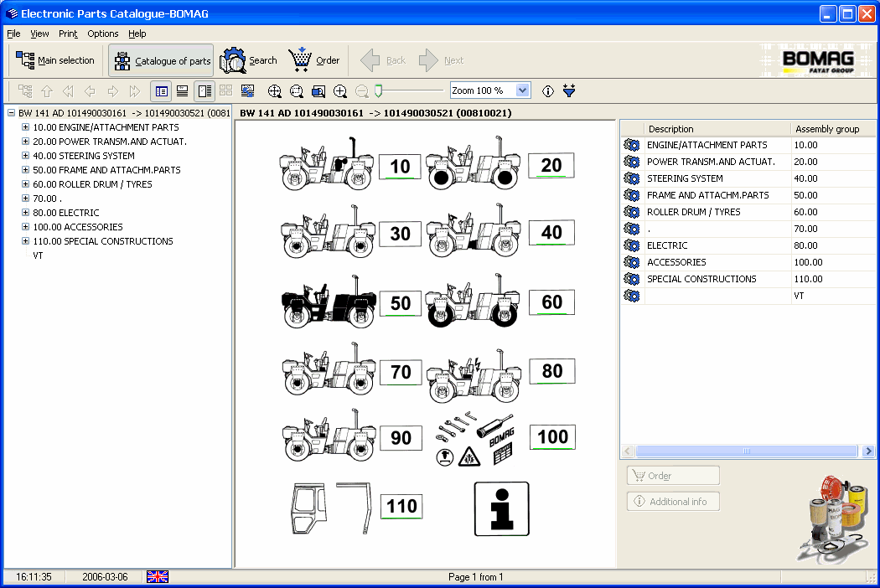The height and width of the screenshot is (588, 880).
Task: Click the 100 accessories group number box
Action: point(553,436)
